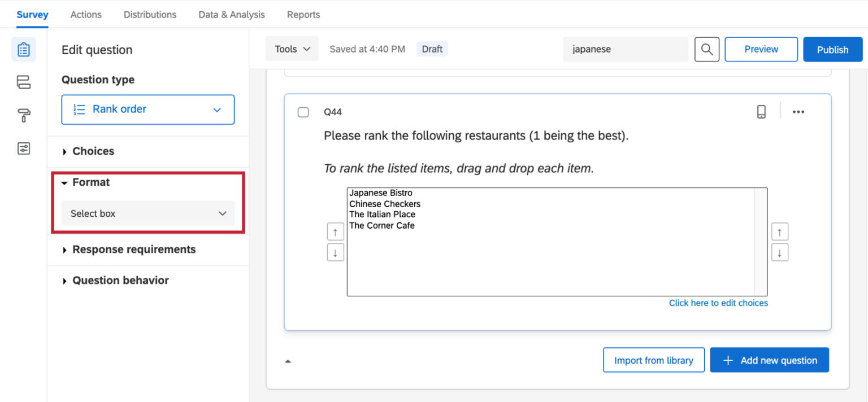Click the search magnifying glass icon
This screenshot has width=868, height=402.
click(x=706, y=49)
